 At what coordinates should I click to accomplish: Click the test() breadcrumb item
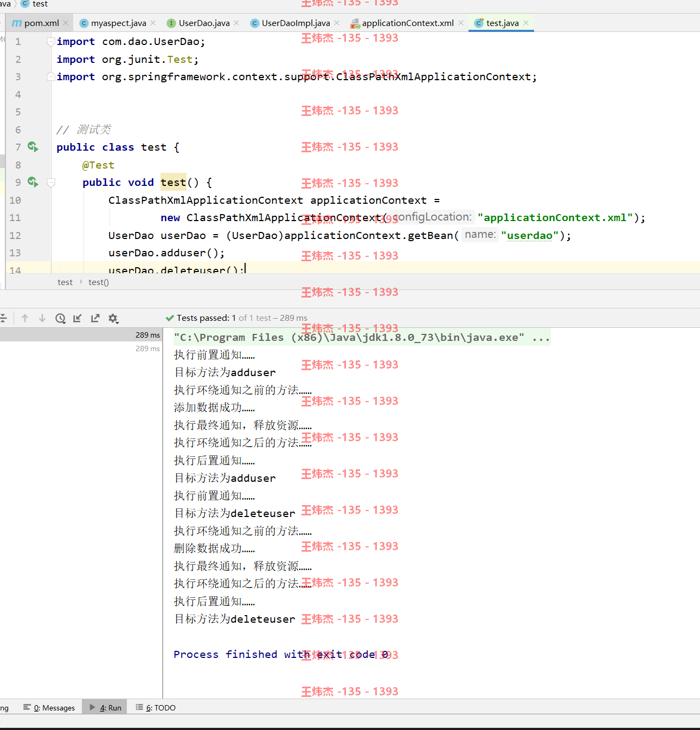click(x=99, y=282)
